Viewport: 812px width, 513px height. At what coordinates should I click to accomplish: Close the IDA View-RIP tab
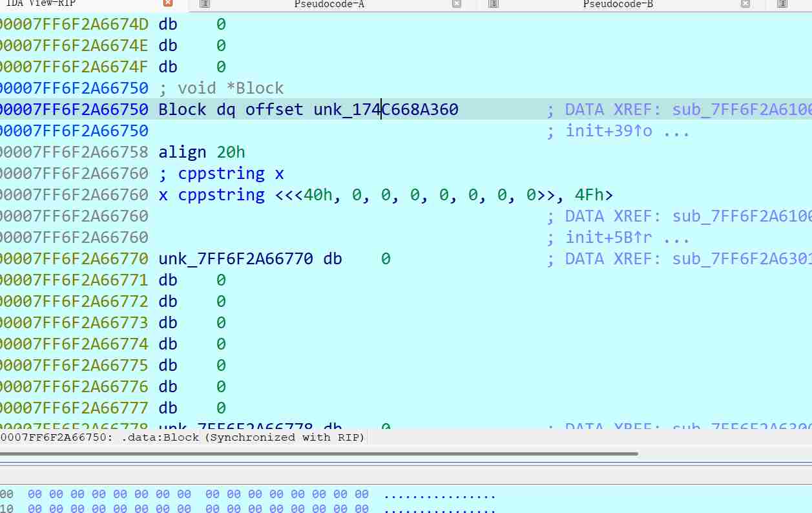[168, 3]
